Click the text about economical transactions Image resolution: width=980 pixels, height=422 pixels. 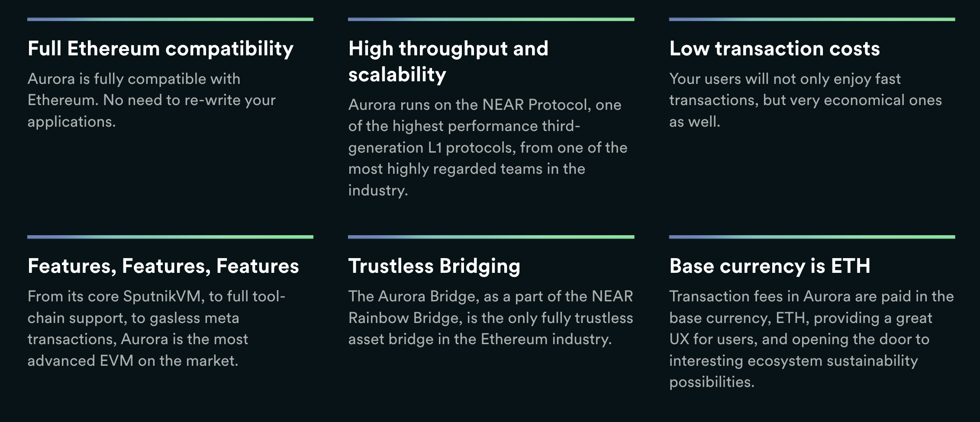pos(806,100)
